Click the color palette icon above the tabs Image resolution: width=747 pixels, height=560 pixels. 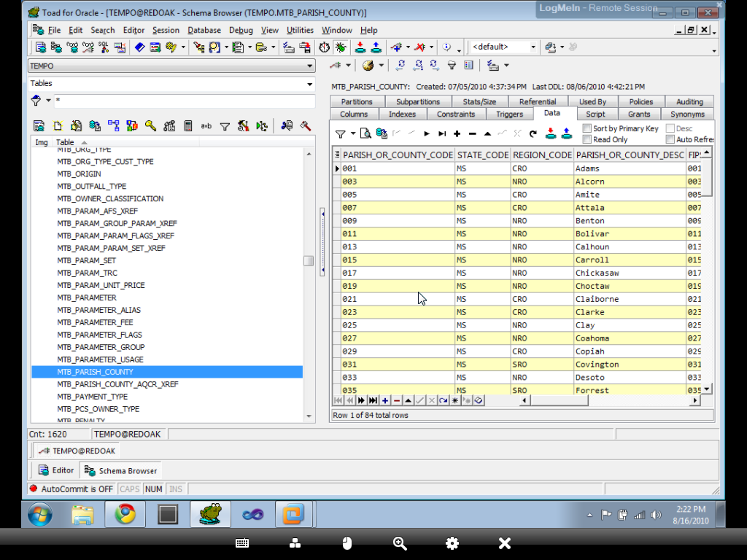(x=368, y=66)
